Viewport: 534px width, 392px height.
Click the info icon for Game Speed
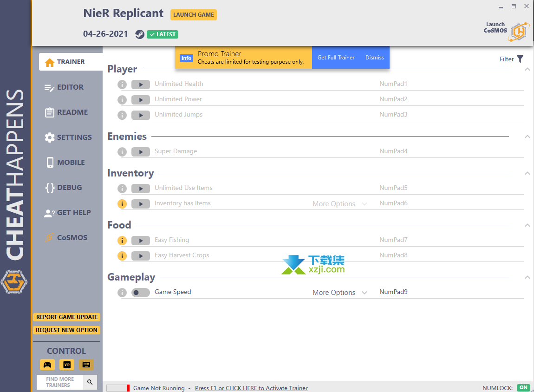point(122,293)
